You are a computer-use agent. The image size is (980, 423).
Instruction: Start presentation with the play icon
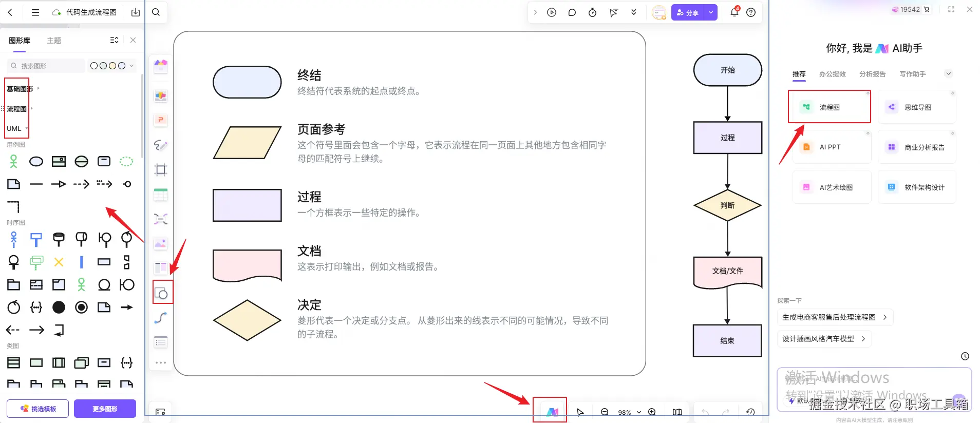tap(552, 12)
